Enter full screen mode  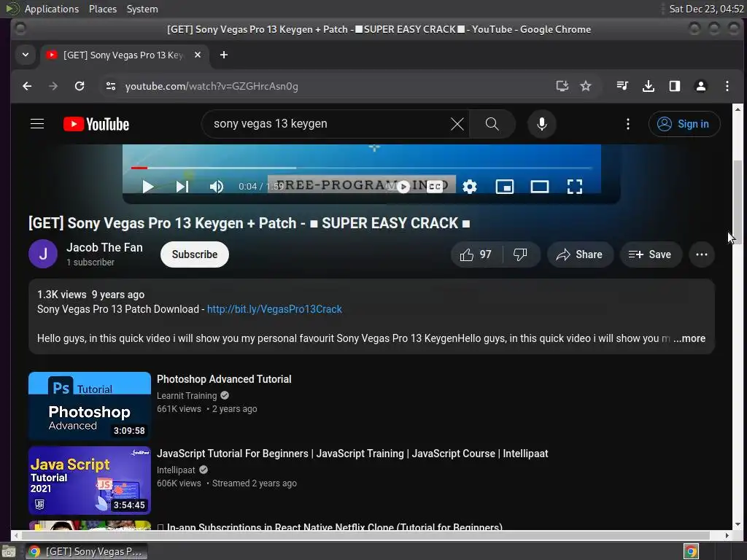[575, 187]
